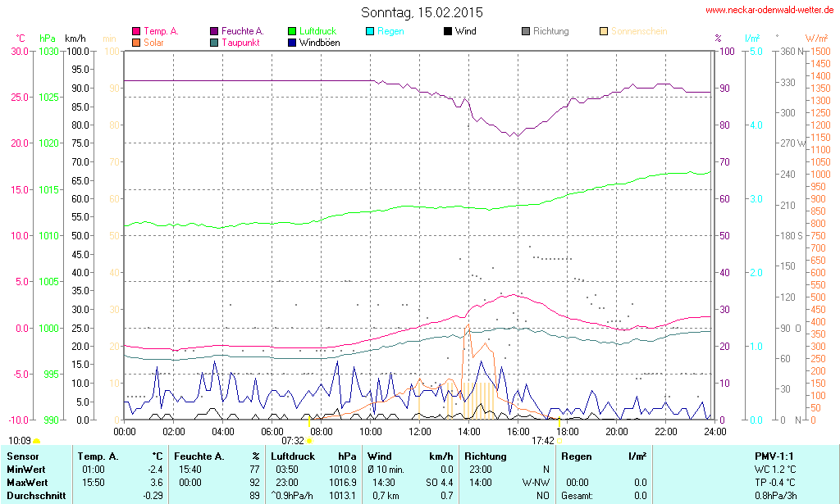
Task: Click the Sonnenschein legend box
Action: tap(605, 31)
